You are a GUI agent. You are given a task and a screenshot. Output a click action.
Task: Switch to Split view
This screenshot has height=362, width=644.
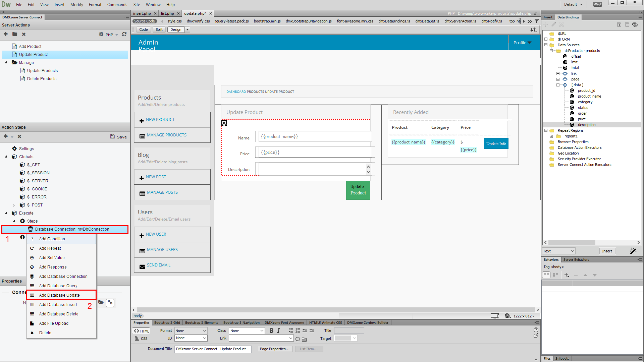click(x=159, y=29)
